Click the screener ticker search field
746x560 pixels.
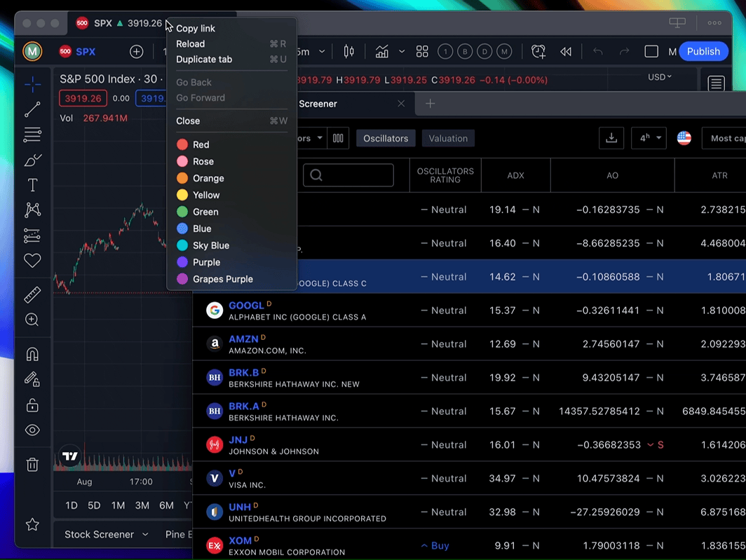click(x=348, y=175)
